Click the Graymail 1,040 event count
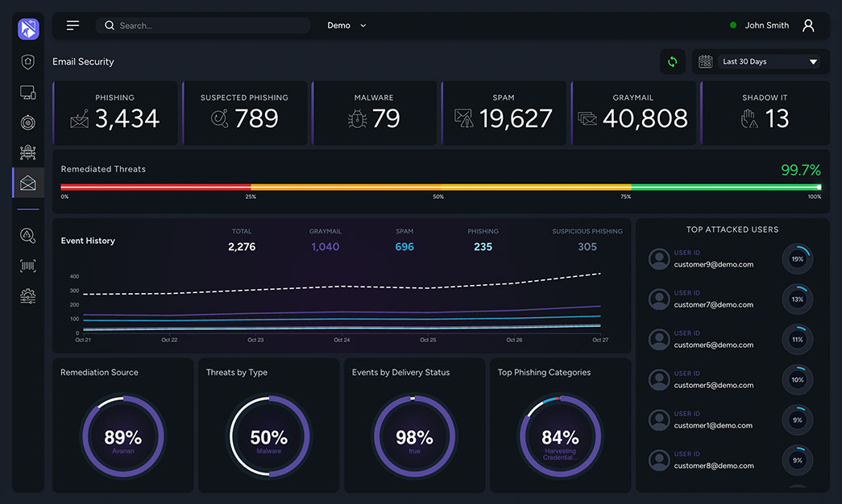This screenshot has height=504, width=842. click(x=326, y=247)
